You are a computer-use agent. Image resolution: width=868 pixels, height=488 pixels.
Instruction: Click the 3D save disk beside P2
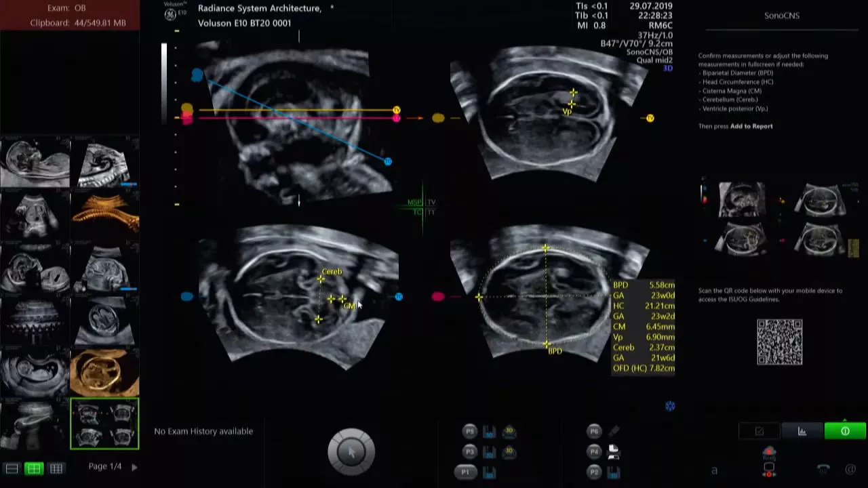coord(613,472)
